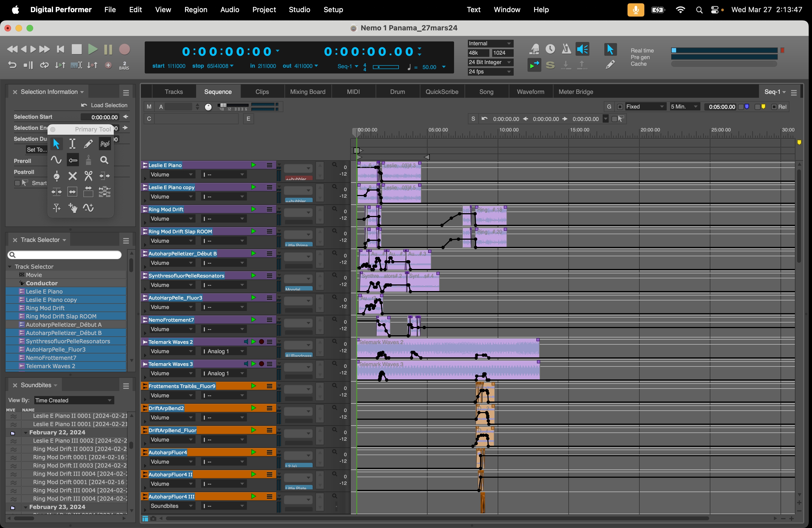Toggle the Overdub record plus icon
Viewport: 812px width, 528px height.
pyautogui.click(x=108, y=65)
